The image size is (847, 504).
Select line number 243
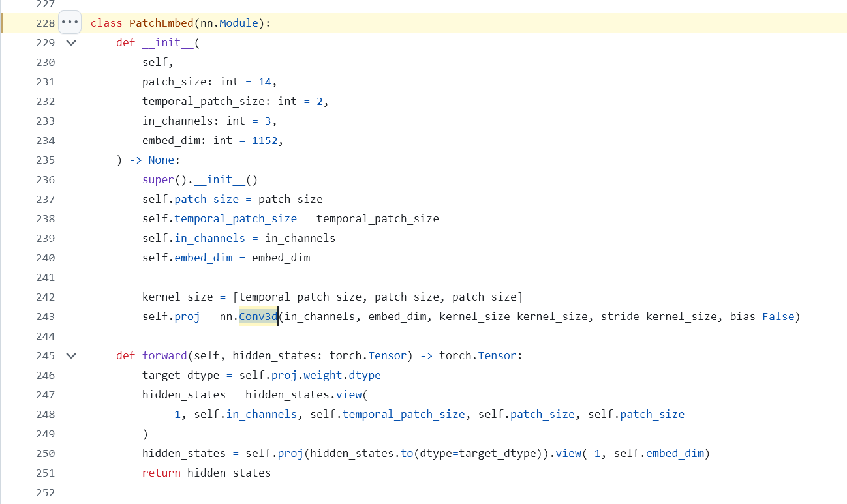pos(45,316)
